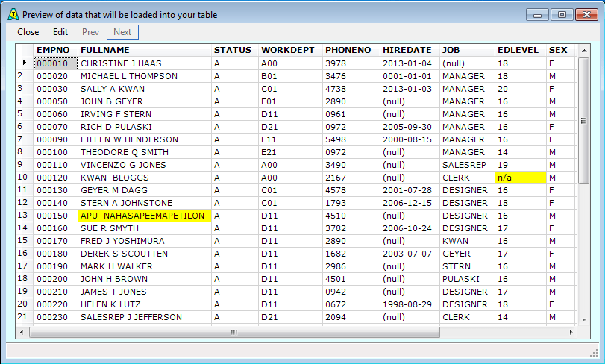The height and width of the screenshot is (364, 605).
Task: Select the EILEEN W HENDERSON cell
Action: click(145, 139)
